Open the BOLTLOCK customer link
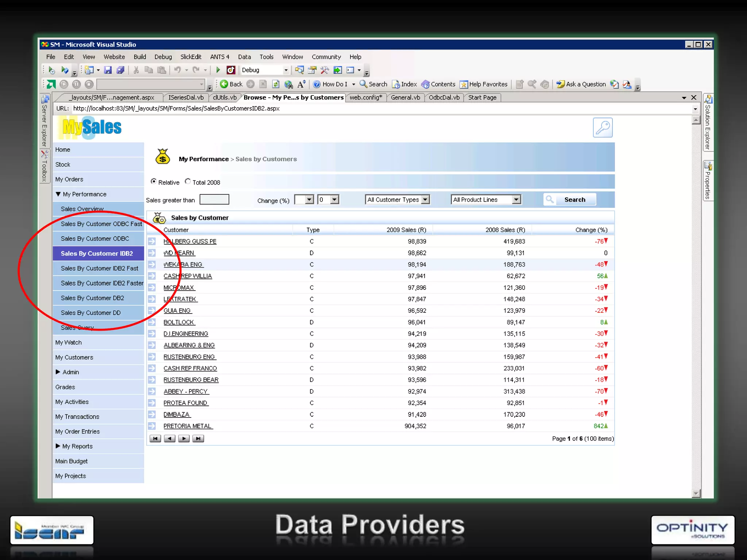 179,322
